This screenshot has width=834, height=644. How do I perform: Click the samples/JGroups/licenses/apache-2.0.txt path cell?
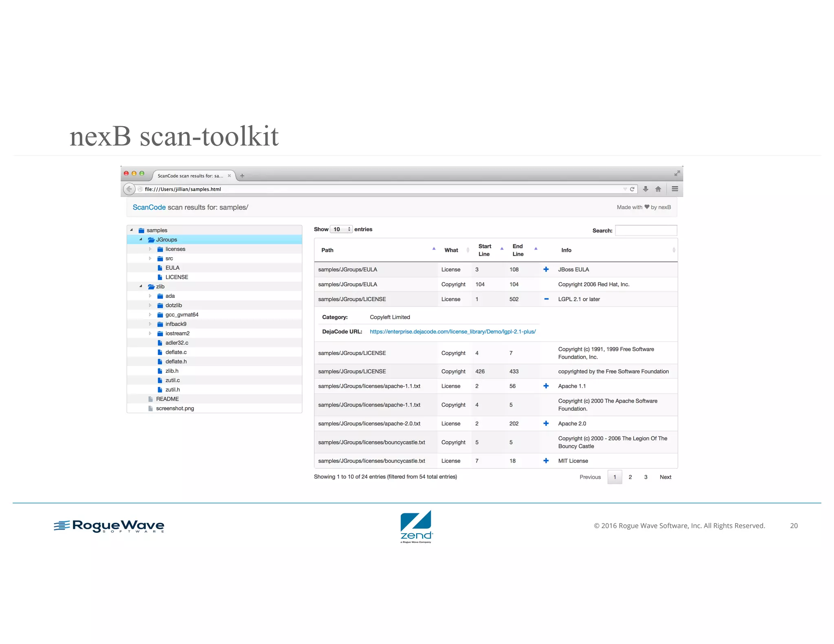coord(369,424)
